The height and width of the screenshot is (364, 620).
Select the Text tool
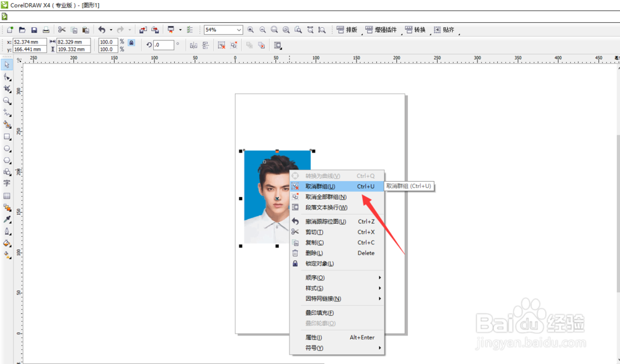(x=7, y=183)
